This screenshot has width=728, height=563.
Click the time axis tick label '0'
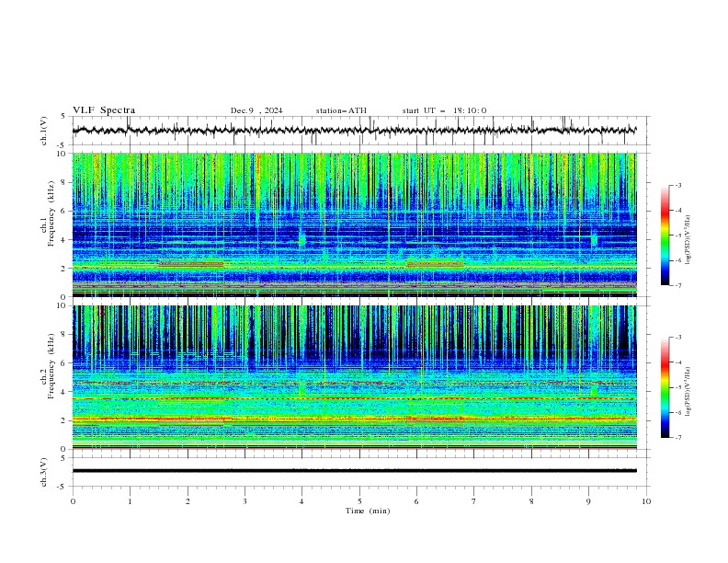click(73, 501)
